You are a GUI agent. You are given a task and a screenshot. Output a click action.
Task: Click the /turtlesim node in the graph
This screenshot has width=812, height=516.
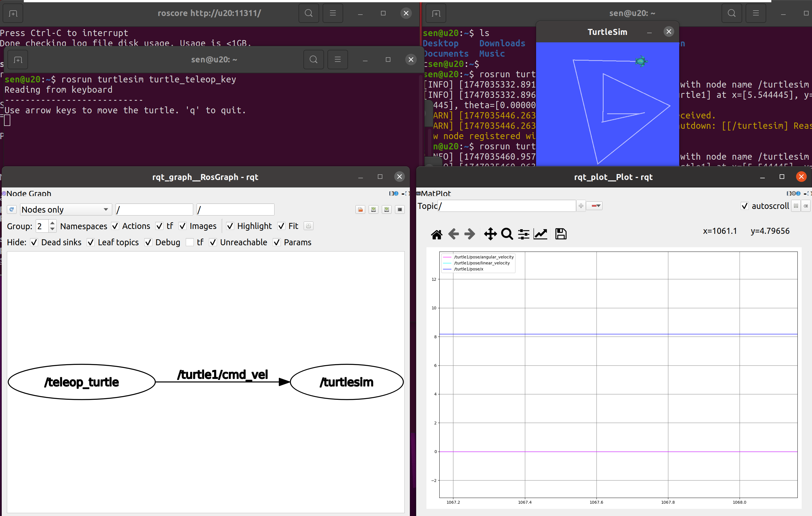pyautogui.click(x=346, y=382)
